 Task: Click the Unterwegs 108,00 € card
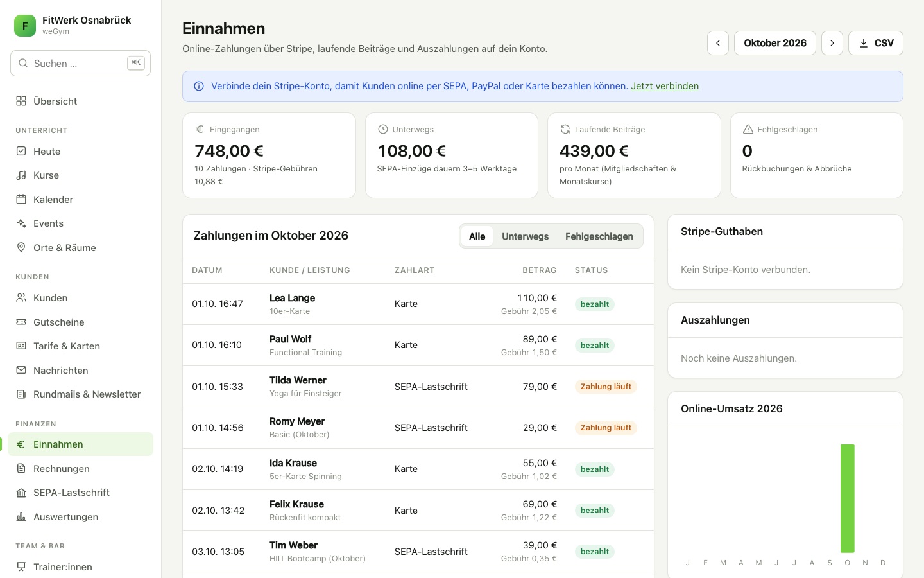pyautogui.click(x=452, y=155)
